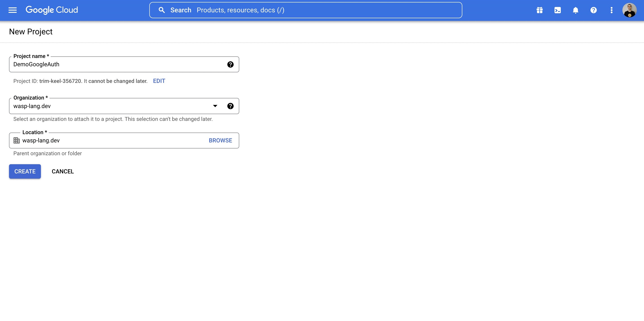The width and height of the screenshot is (644, 321).
Task: Edit the project ID trim-keel-356720
Action: click(x=159, y=81)
